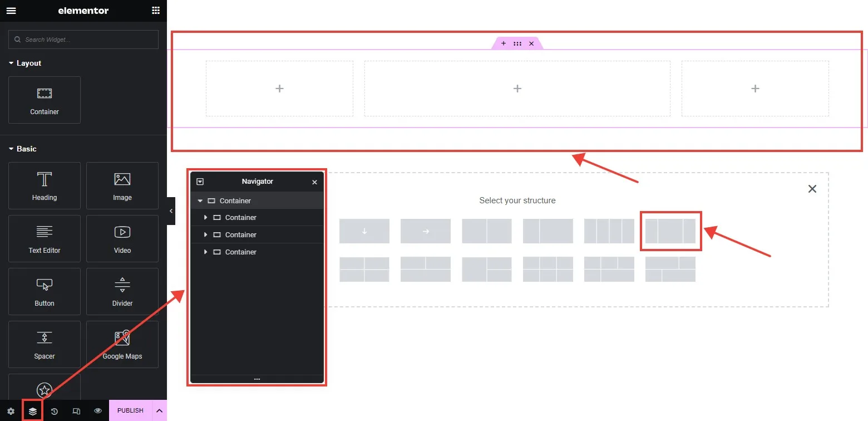Select the Divider widget
Screen dimensions: 868x421
click(122, 291)
